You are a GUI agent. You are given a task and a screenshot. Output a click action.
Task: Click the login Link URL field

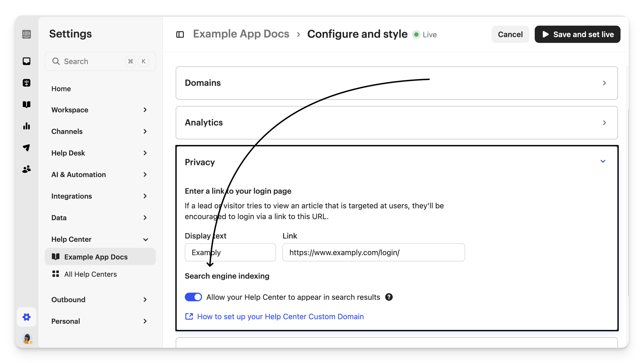373,252
